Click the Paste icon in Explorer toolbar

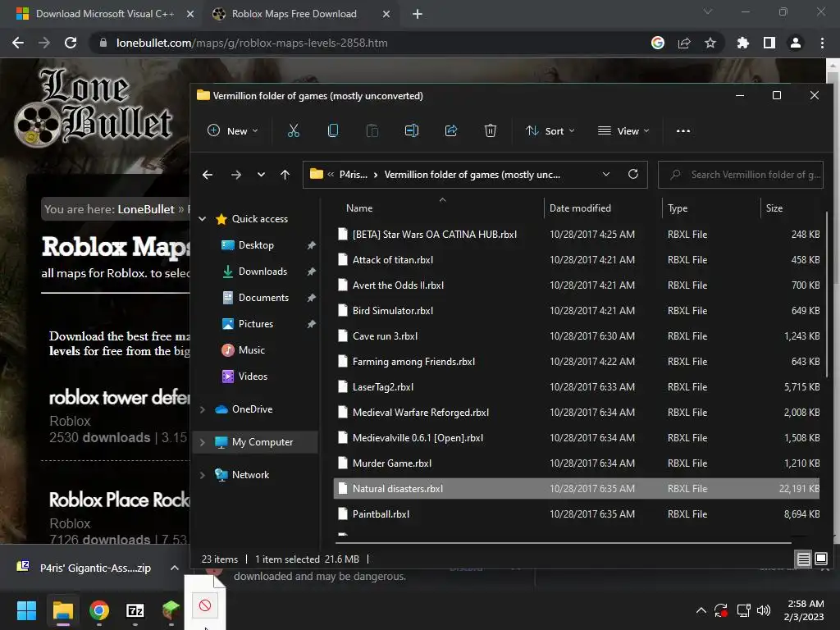pyautogui.click(x=372, y=130)
